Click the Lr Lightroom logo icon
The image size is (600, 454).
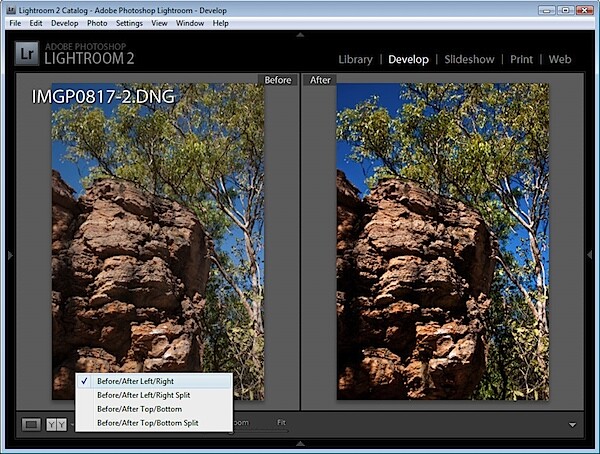click(27, 53)
